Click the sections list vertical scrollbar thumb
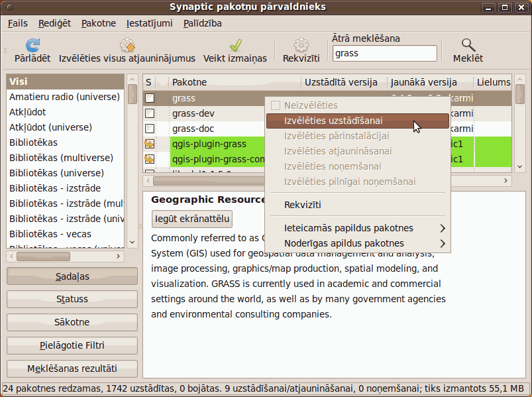This screenshot has height=397, width=532. (133, 93)
